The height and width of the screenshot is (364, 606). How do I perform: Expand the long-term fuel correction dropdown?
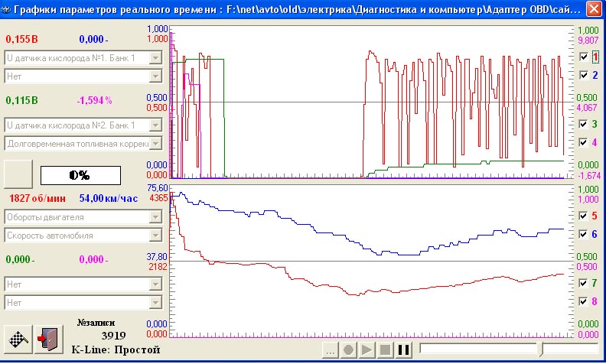coord(155,143)
